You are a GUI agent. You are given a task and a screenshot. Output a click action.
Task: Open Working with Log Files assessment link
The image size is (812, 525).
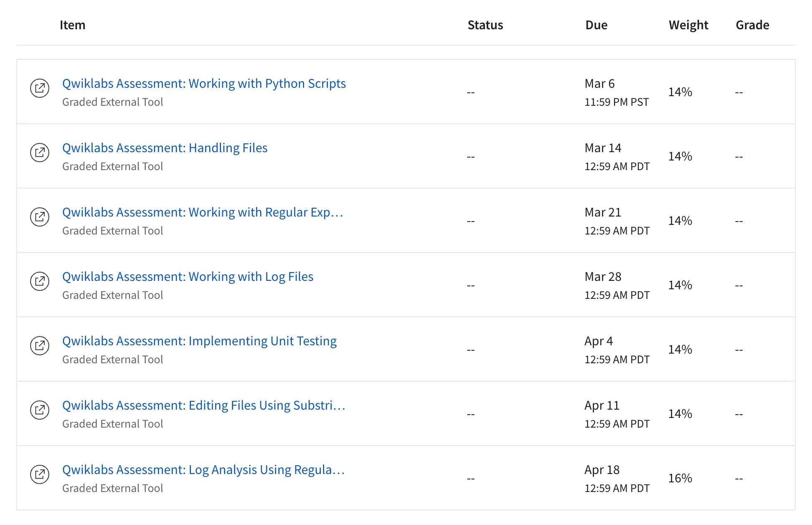point(188,277)
